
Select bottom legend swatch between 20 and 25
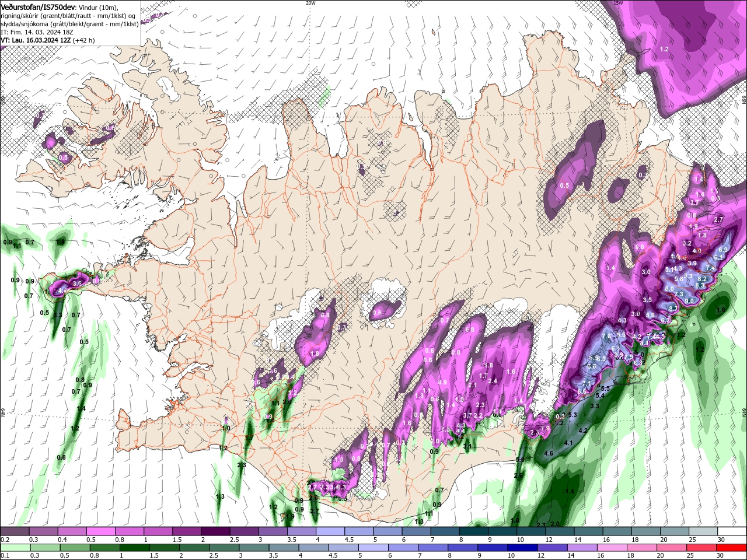[672, 547]
